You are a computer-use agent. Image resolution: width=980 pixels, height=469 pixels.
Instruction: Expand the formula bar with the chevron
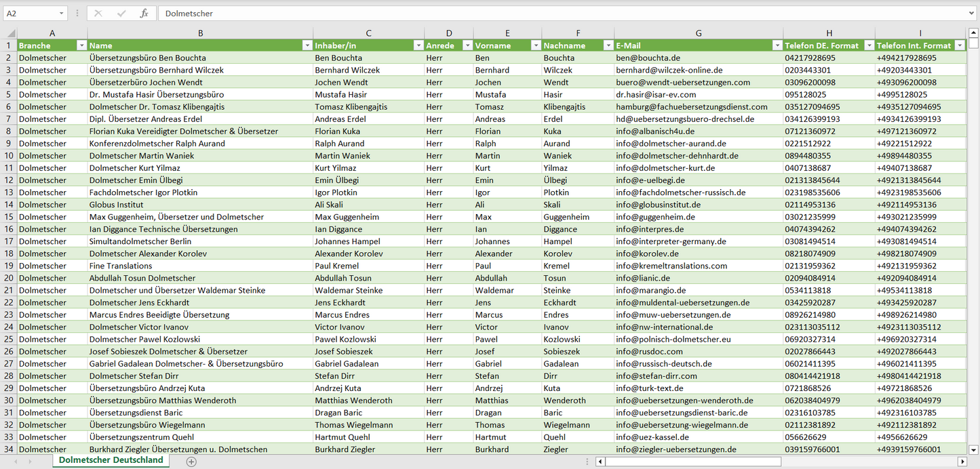point(972,14)
